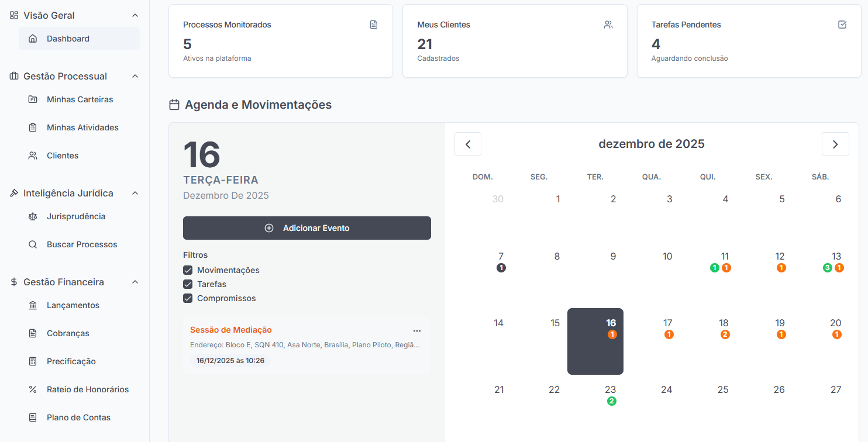868x442 pixels.
Task: Collapse the Gestão Processual section
Action: tap(135, 76)
